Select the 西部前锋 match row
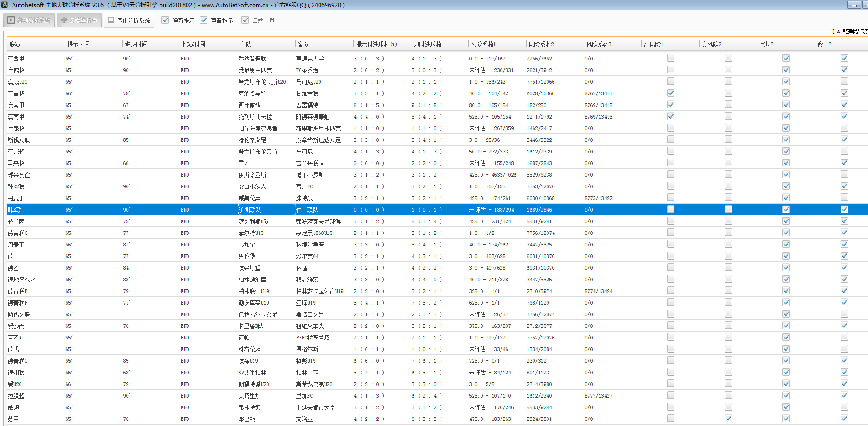Viewport: 868px width, 426px height. [250, 105]
